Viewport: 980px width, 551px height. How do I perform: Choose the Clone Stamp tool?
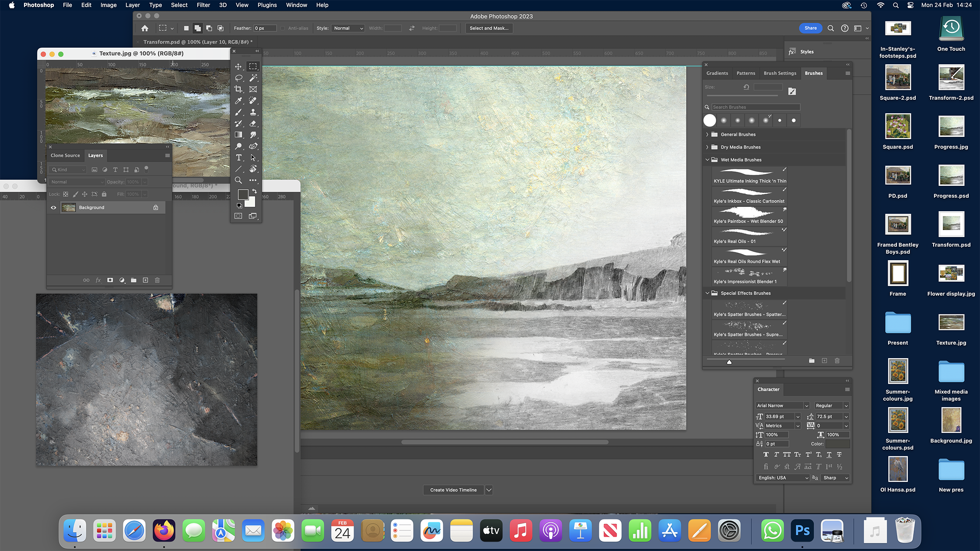tap(253, 112)
